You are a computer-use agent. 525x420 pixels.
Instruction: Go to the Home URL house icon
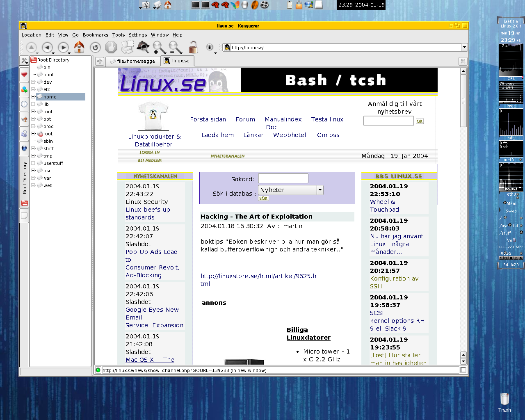[79, 47]
